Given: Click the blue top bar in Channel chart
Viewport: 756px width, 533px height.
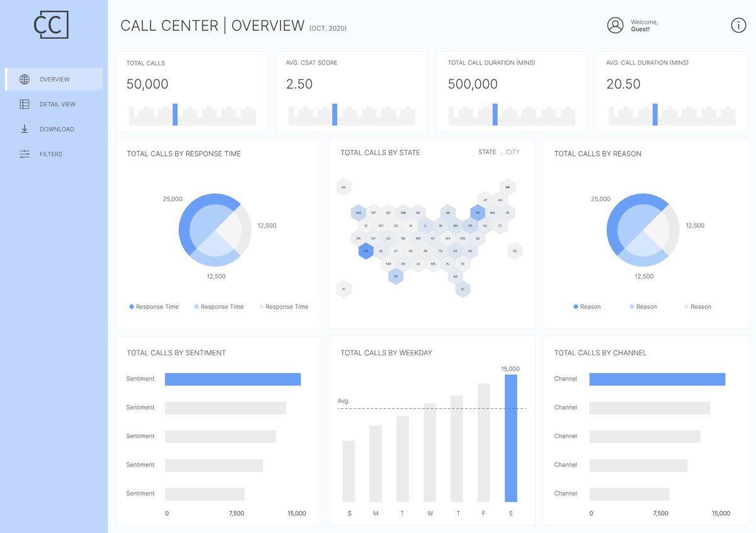Looking at the screenshot, I should tap(657, 379).
